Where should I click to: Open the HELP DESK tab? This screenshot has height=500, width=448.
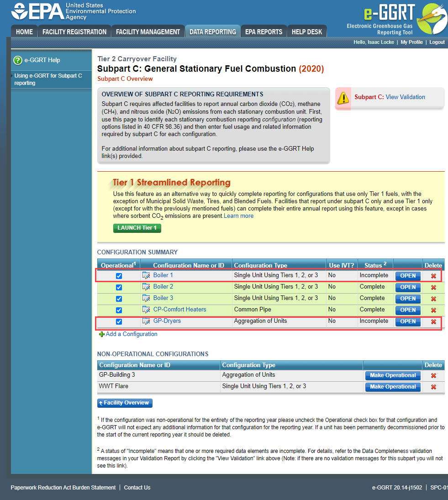[307, 32]
